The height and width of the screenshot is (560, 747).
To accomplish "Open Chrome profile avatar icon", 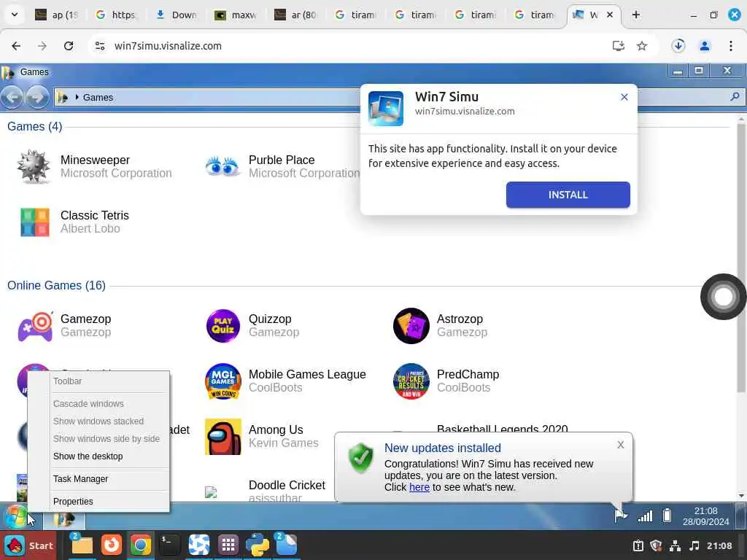I will (x=705, y=46).
